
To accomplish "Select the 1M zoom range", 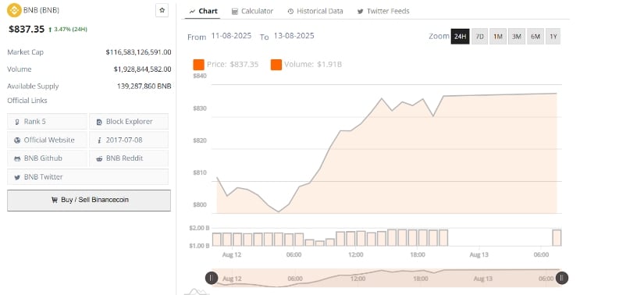I will point(498,37).
